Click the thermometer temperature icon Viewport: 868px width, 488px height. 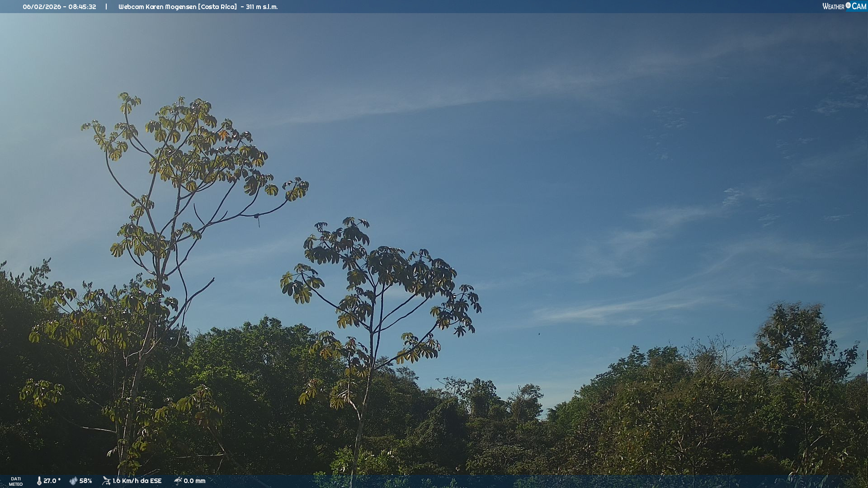pos(39,481)
